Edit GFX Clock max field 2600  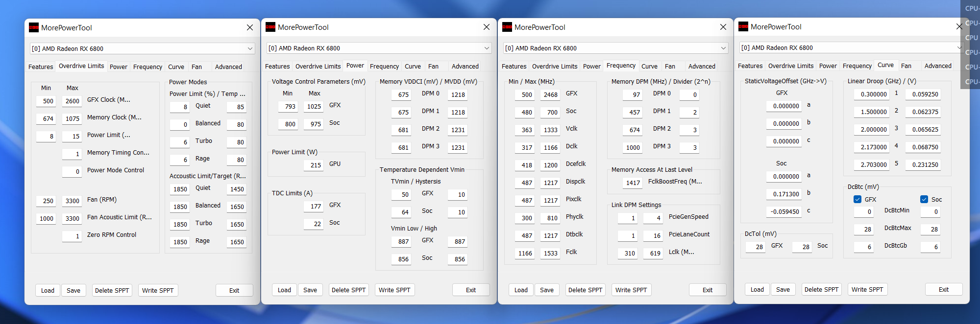coord(72,101)
